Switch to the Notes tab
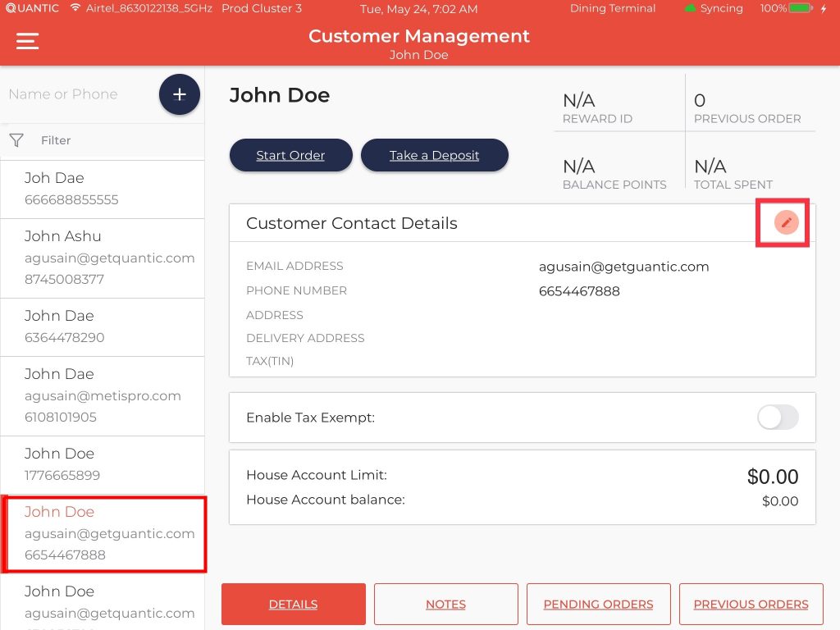Image resolution: width=840 pixels, height=630 pixels. point(445,605)
